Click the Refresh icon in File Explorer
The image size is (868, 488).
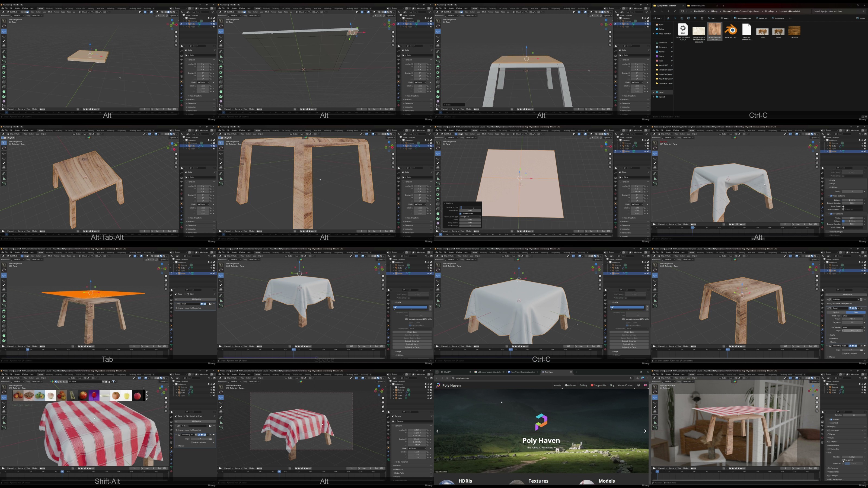[x=675, y=11]
